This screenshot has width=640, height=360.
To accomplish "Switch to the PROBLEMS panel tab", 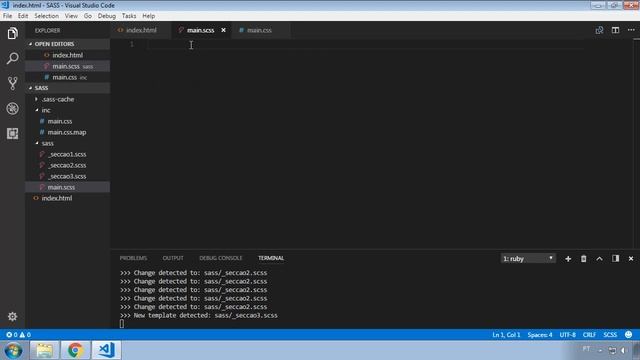I will coord(133,258).
